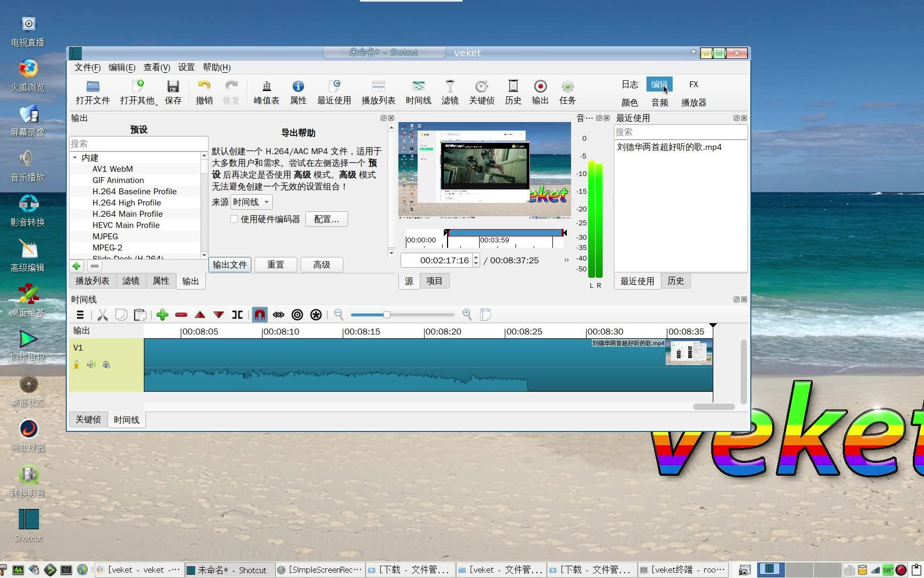Mute the V1 track speaker icon

pos(91,364)
